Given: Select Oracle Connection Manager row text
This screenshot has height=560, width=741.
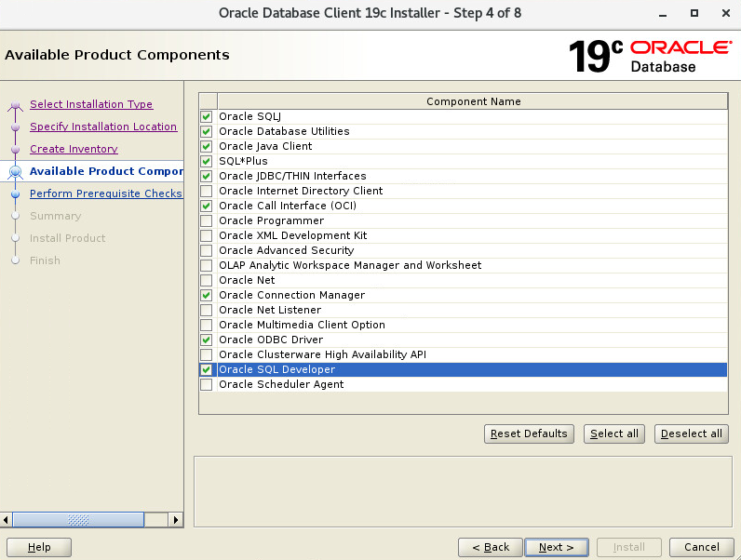Looking at the screenshot, I should (291, 295).
